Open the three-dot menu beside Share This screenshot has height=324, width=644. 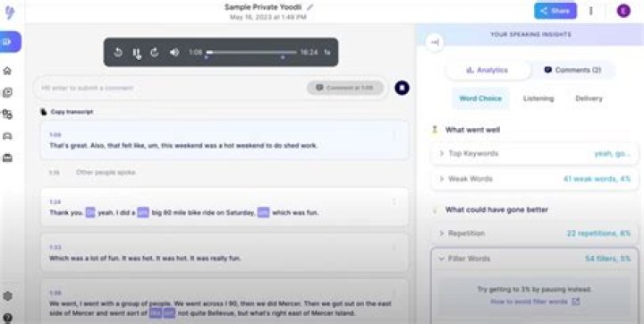pos(591,11)
